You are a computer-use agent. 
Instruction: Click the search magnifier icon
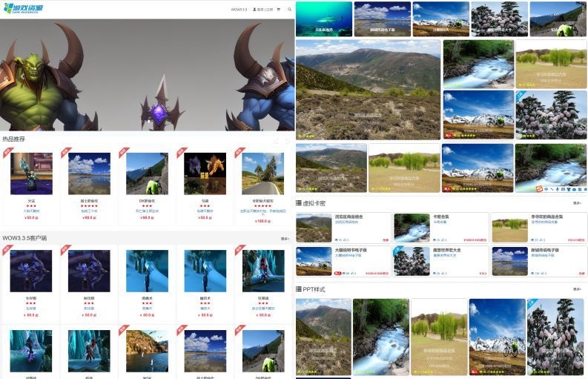[x=289, y=10]
